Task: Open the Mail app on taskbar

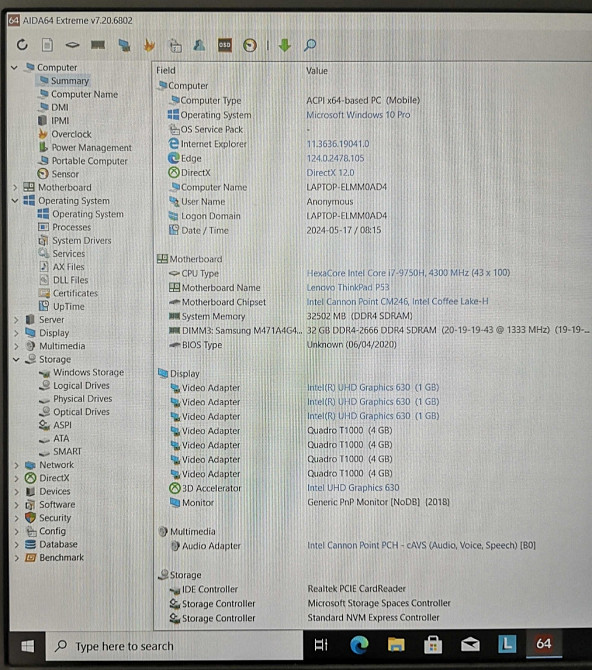Action: [470, 644]
